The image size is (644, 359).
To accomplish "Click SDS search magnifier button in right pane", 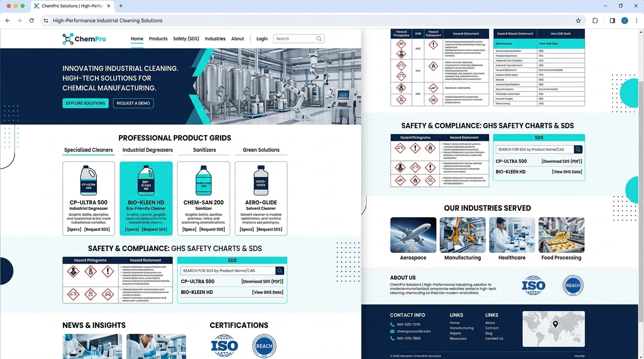I will [578, 150].
